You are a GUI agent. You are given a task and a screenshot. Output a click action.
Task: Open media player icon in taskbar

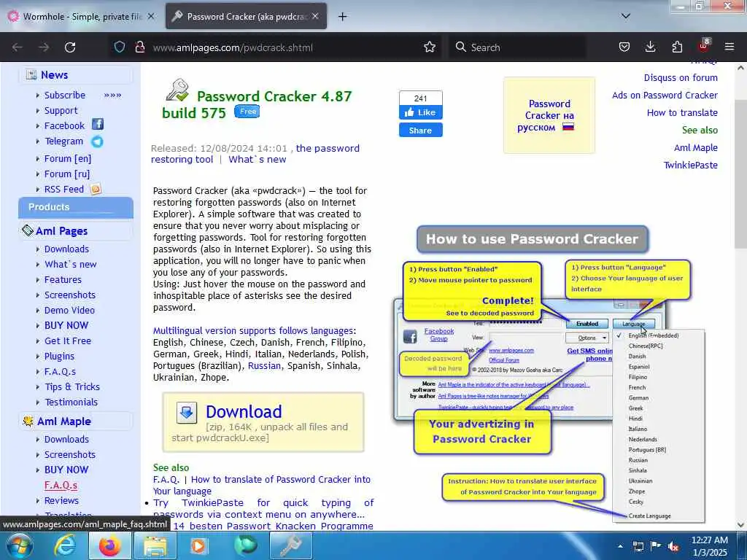[199, 545]
